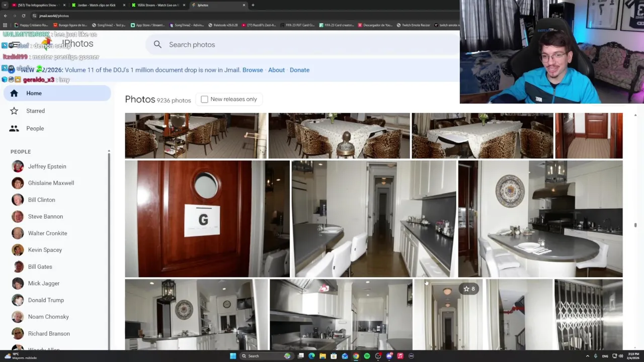Select Walter Cronkite in the People list
The height and width of the screenshot is (362, 644).
click(47, 233)
